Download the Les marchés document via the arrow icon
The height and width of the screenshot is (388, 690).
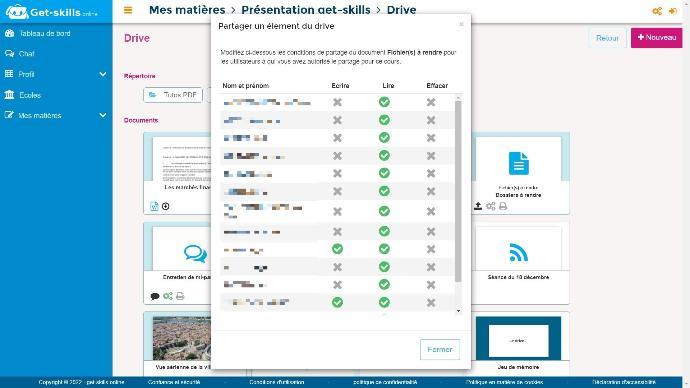pos(165,206)
